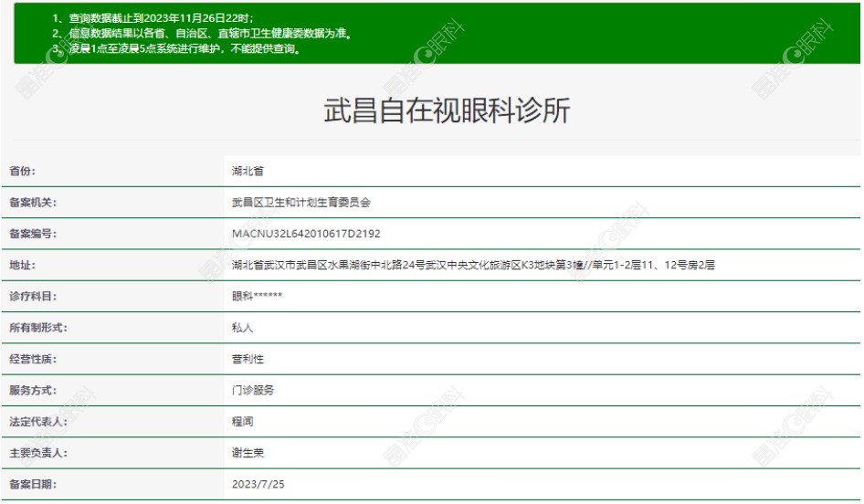Select the address text starting 湖北省武汉市武昌区
Image resolution: width=864 pixels, height=504 pixels.
[x=473, y=266]
